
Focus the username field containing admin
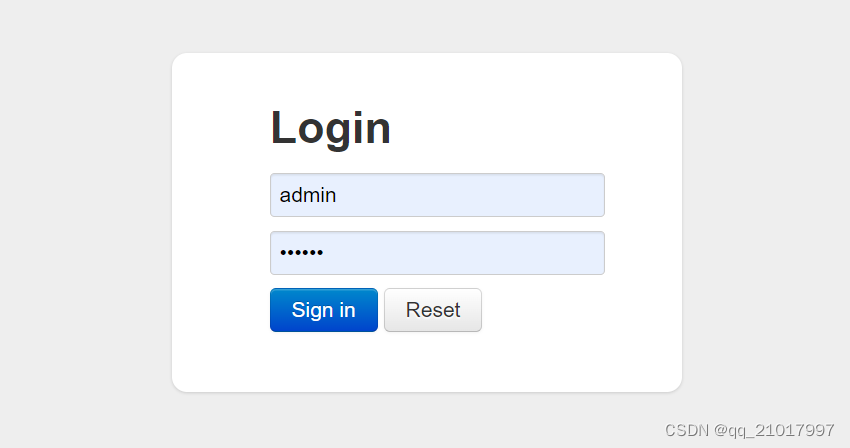(x=437, y=195)
